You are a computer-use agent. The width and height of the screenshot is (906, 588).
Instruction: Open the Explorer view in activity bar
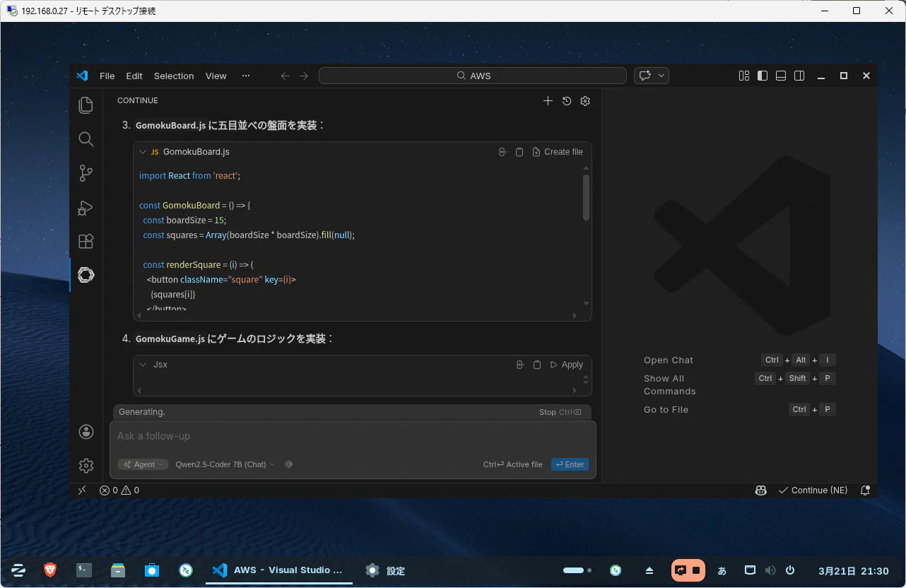pos(86,105)
